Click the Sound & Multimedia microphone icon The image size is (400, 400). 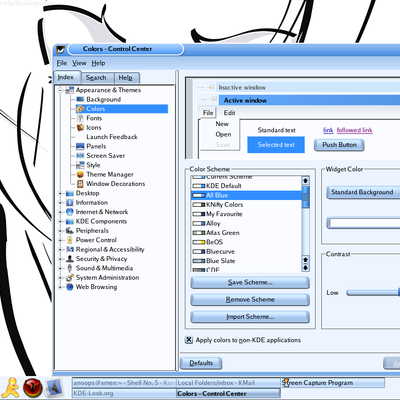pyautogui.click(x=69, y=268)
